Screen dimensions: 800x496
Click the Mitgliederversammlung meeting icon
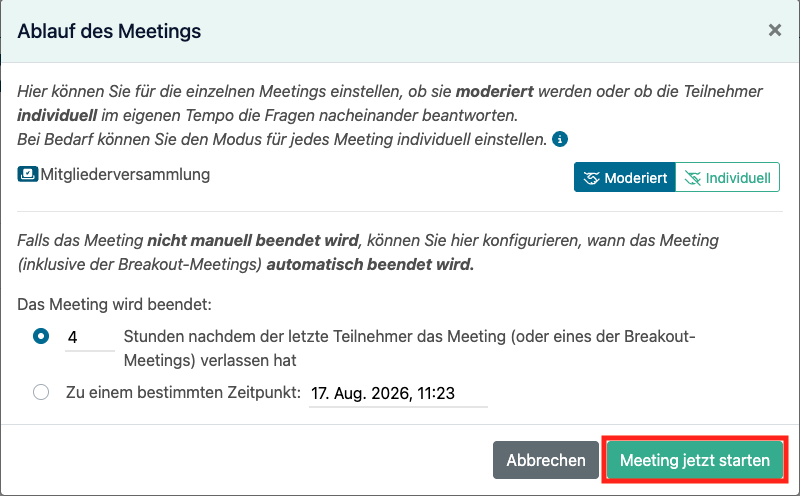[x=28, y=174]
